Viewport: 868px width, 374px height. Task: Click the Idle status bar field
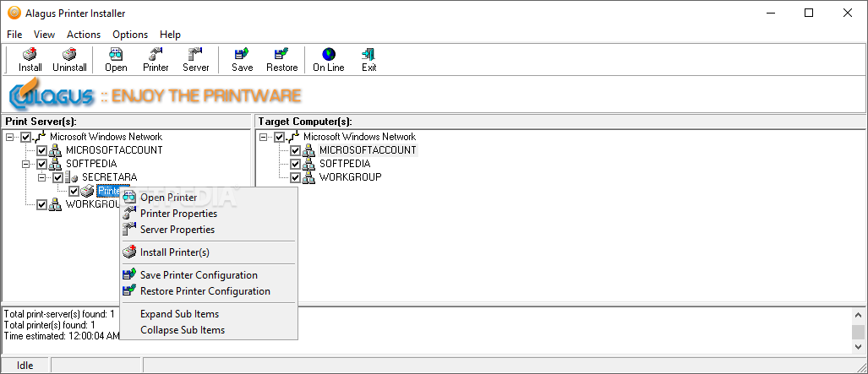25,366
